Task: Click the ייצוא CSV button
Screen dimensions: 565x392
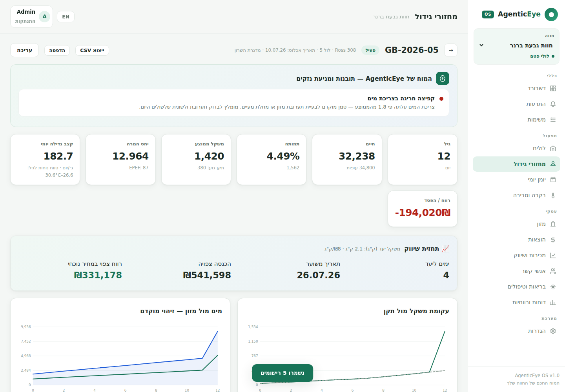Action: [92, 50]
